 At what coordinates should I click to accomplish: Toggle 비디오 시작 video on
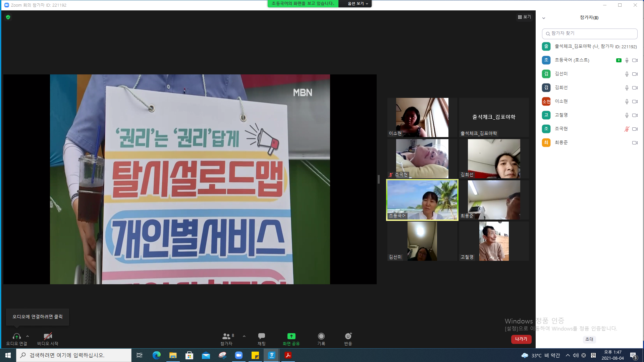(x=48, y=339)
